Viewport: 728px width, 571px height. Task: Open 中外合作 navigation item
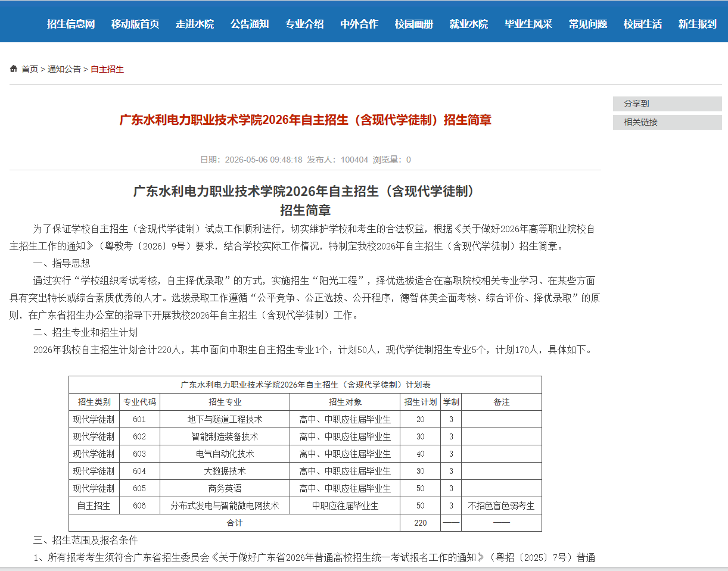(359, 24)
